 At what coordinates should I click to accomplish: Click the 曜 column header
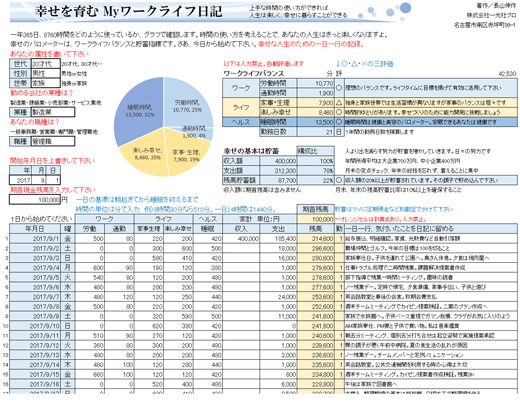pyautogui.click(x=68, y=229)
